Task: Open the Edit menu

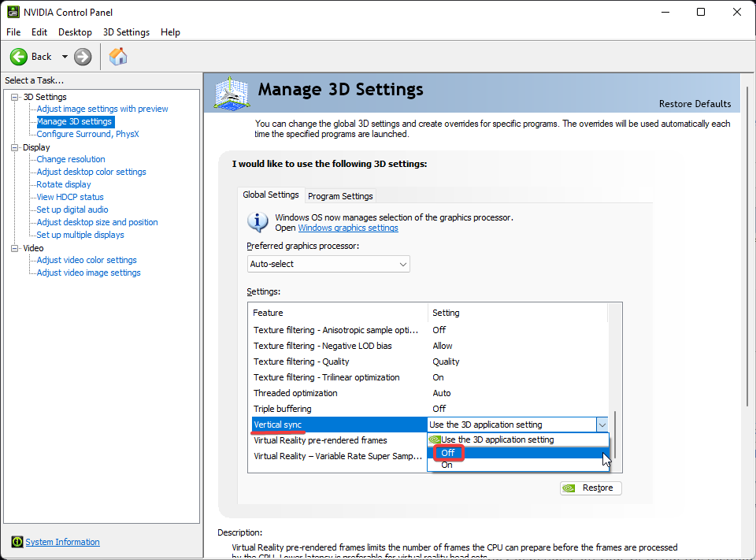Action: [39, 32]
